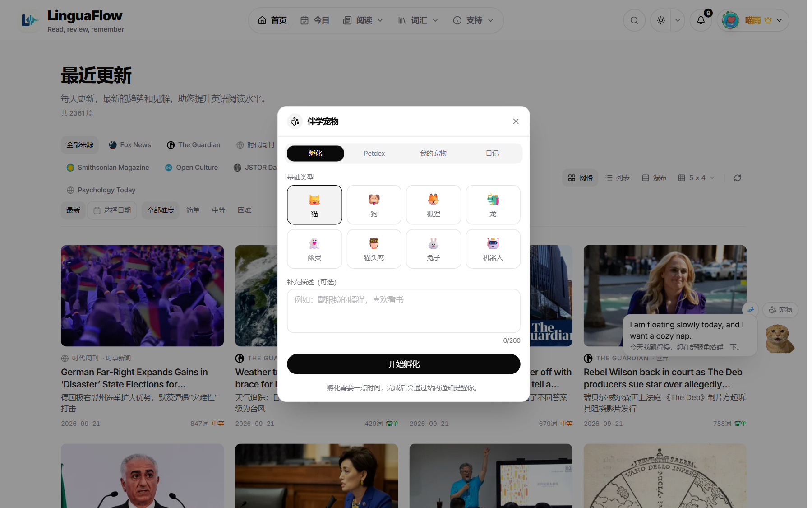Open the man raising hand presentation thumbnail

491,476
